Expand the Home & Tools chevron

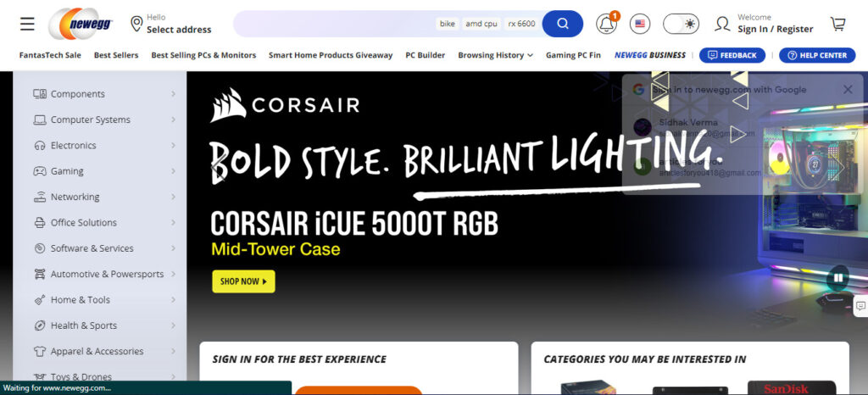pos(173,300)
